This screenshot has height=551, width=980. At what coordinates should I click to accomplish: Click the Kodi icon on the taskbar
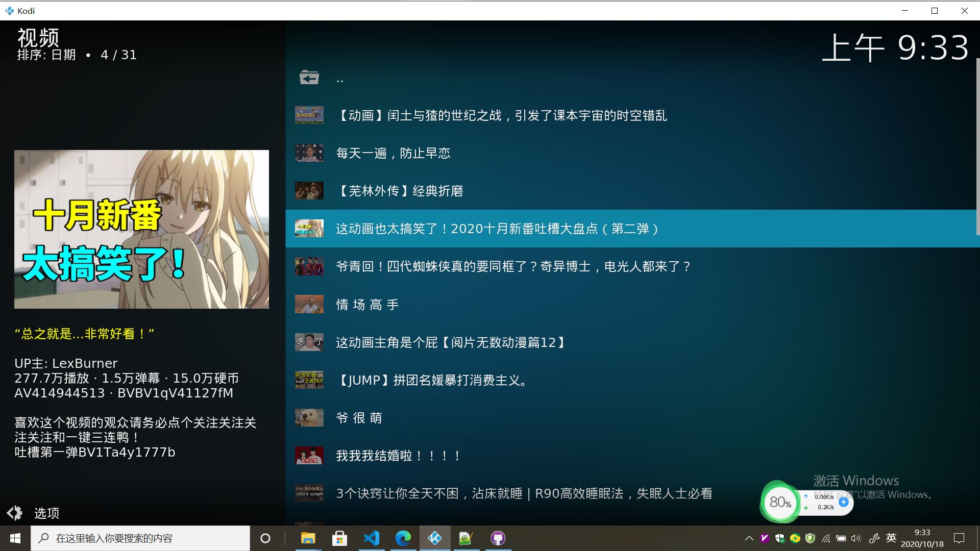[x=435, y=538]
